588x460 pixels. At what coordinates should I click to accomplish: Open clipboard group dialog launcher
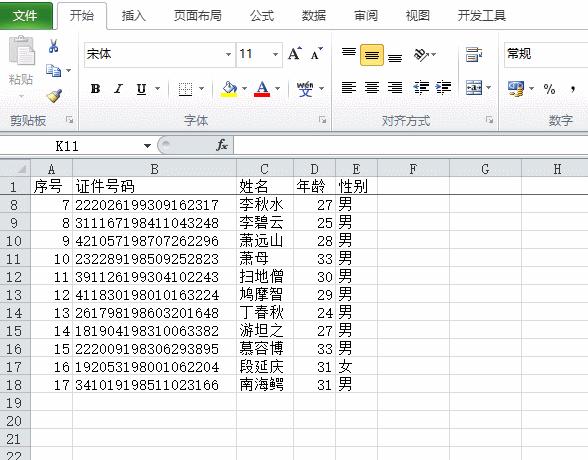click(x=69, y=120)
